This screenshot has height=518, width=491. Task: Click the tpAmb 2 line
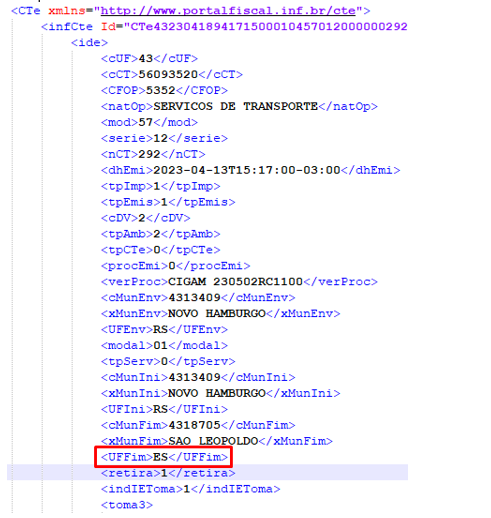pos(161,234)
